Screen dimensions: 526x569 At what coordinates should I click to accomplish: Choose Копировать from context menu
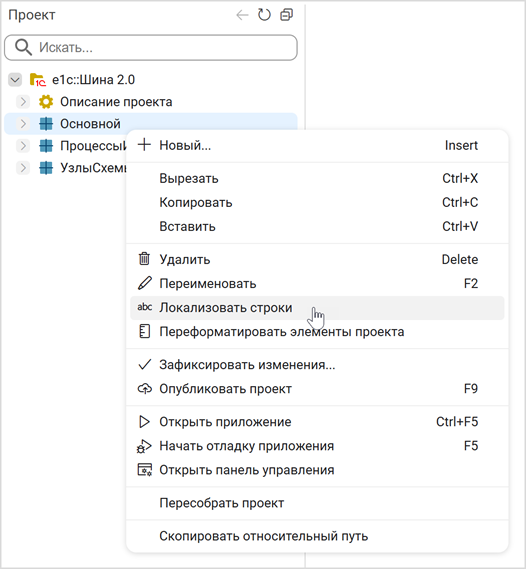coord(317,202)
